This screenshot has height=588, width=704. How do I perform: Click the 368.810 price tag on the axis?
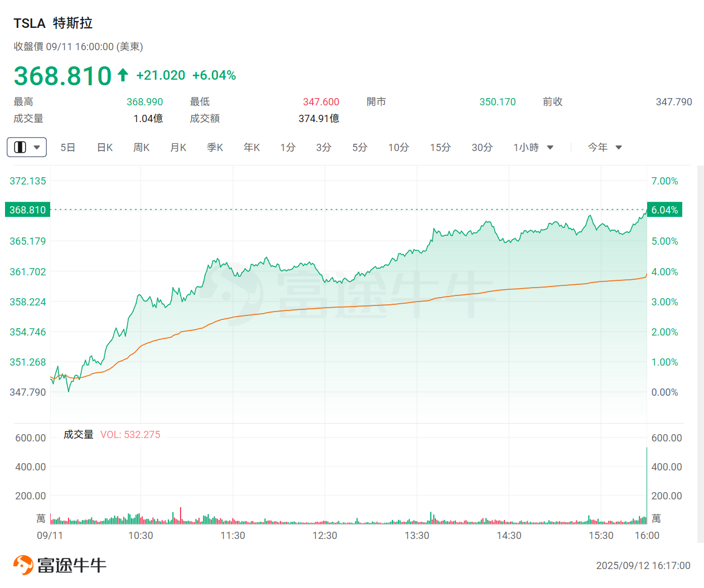pyautogui.click(x=27, y=210)
